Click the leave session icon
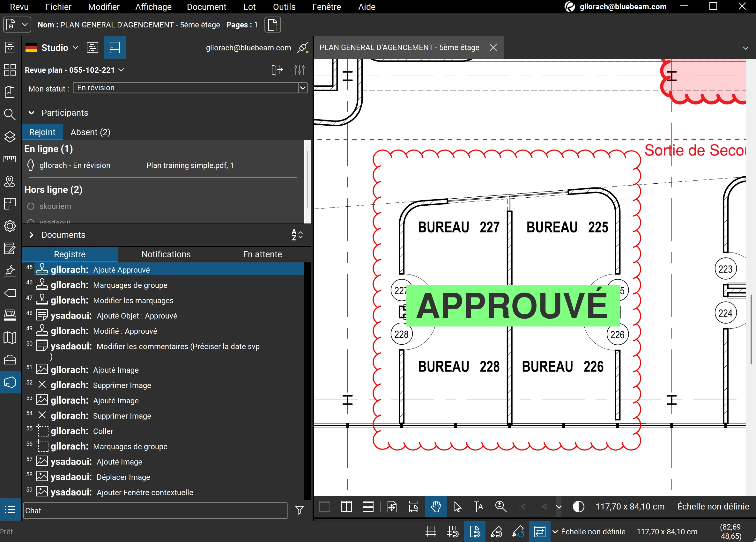 [277, 70]
